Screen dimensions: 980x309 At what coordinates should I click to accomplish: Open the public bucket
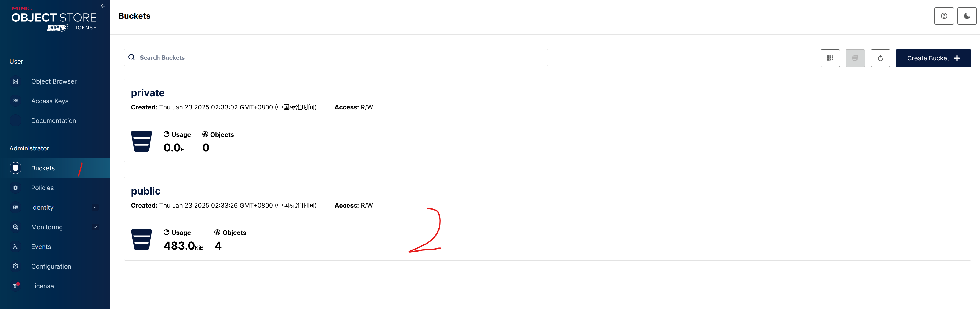(x=146, y=191)
